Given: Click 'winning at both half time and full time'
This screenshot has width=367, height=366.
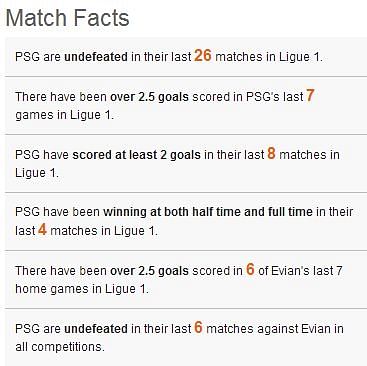Looking at the screenshot, I should coord(208,212).
